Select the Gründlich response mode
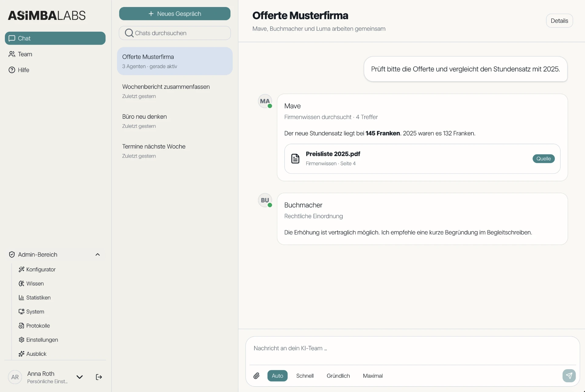585x392 pixels. tap(338, 376)
